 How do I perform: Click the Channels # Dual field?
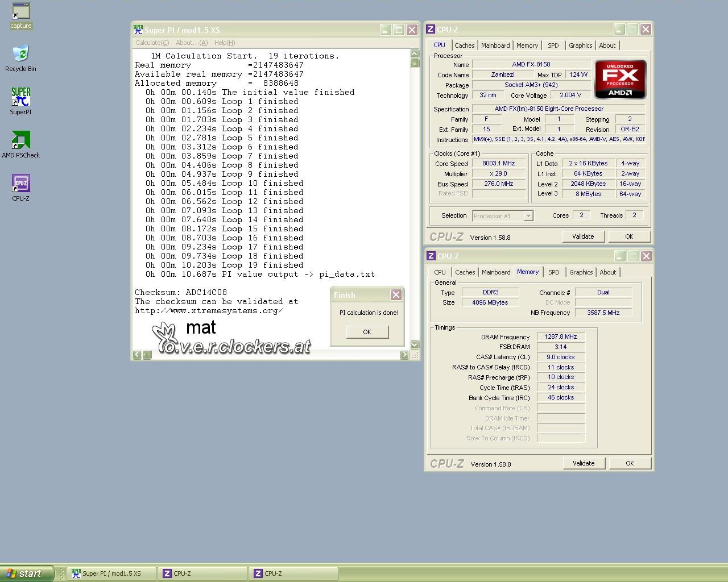(603, 292)
